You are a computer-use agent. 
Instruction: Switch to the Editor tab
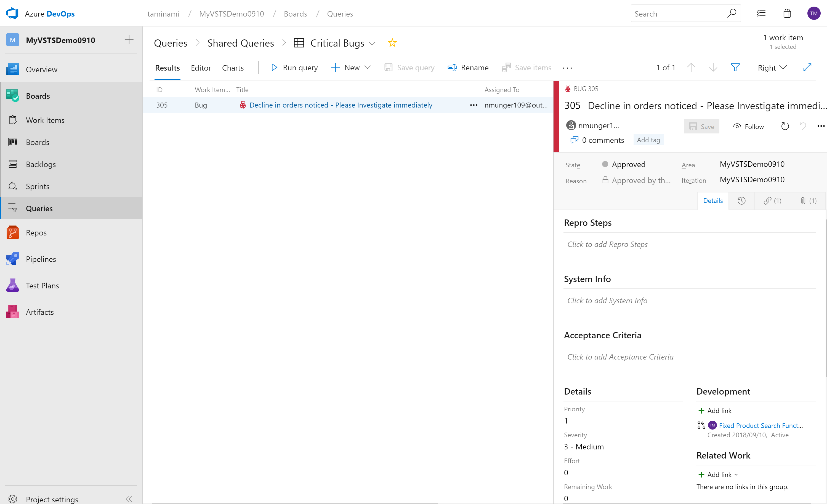[x=201, y=68]
